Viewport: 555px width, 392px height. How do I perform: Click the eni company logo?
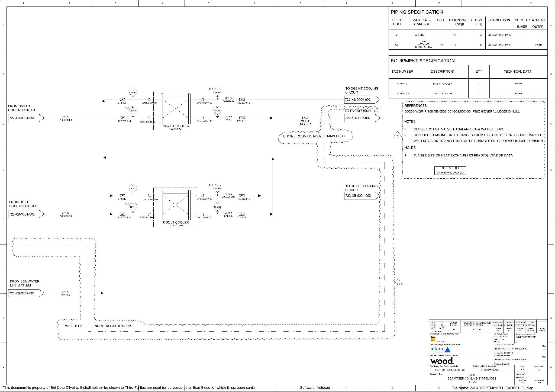(433, 339)
